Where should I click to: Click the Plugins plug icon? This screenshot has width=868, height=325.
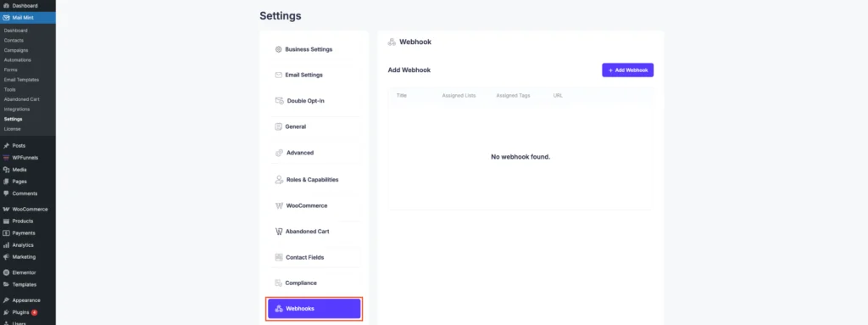(6, 312)
